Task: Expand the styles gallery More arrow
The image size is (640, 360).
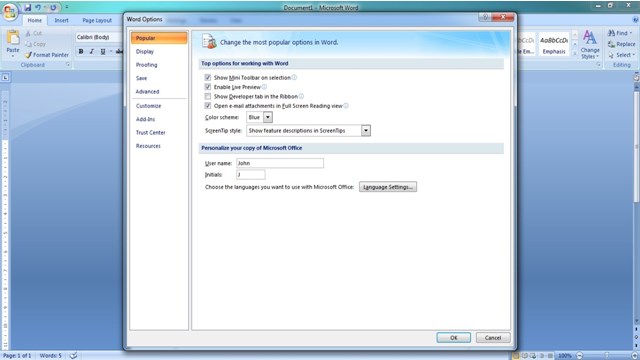Action: 575,53
